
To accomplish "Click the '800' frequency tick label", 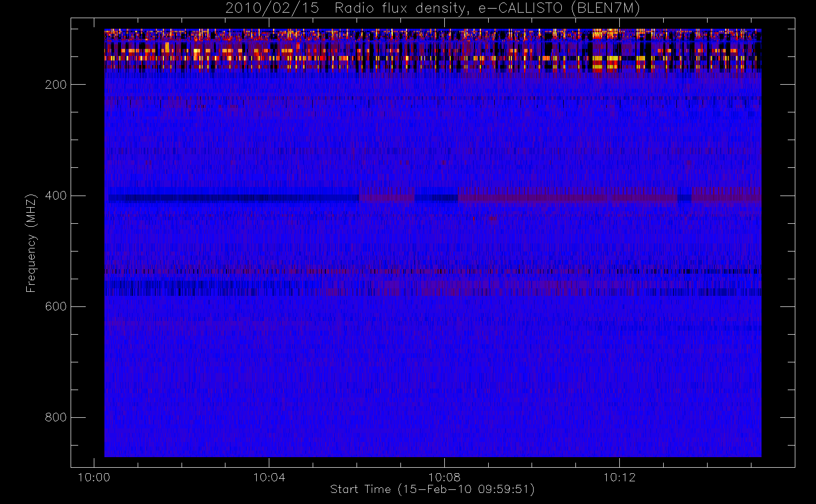I will pyautogui.click(x=56, y=417).
